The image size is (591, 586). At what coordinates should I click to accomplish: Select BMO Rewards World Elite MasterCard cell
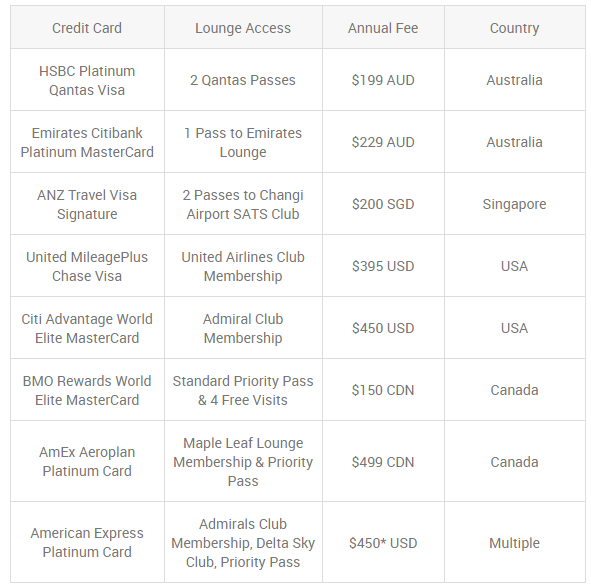point(87,390)
